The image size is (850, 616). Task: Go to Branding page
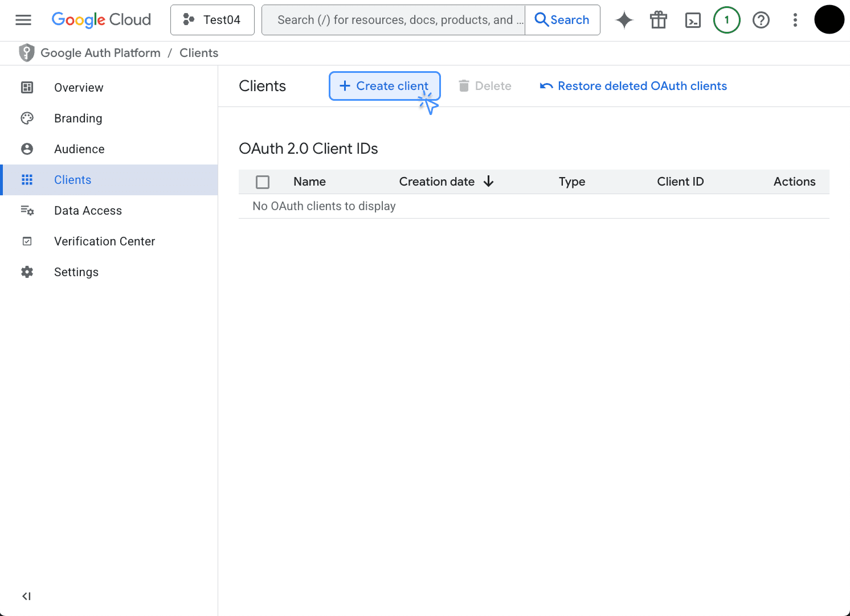pos(109,118)
